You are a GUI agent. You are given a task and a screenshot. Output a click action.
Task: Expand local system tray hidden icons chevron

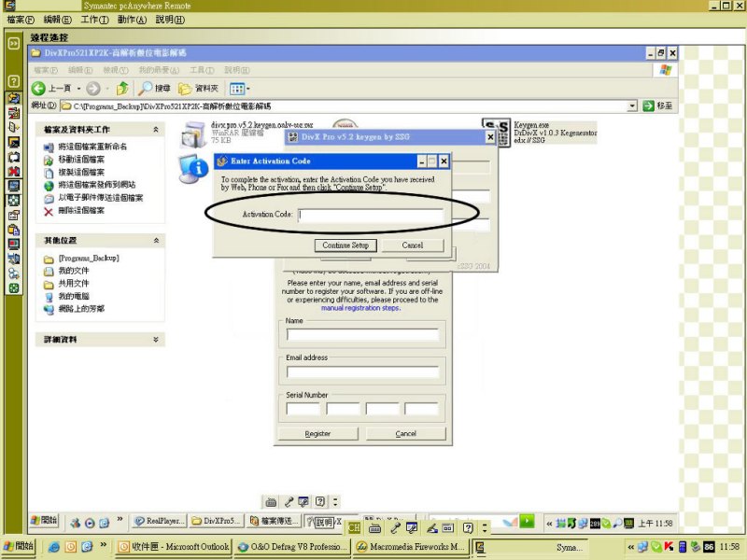click(x=631, y=547)
